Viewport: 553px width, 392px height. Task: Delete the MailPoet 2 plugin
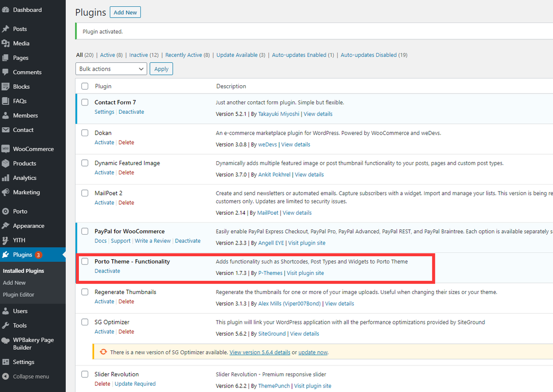126,203
